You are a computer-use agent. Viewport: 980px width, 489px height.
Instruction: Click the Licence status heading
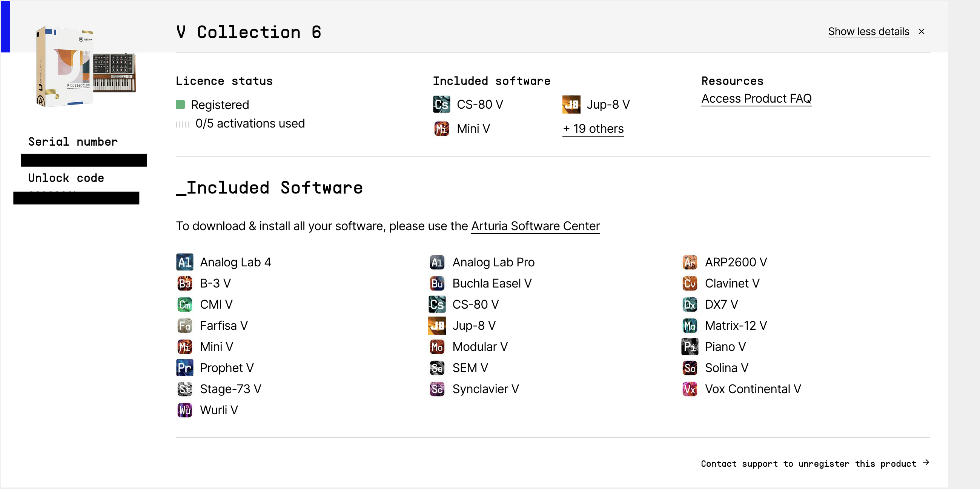point(224,81)
